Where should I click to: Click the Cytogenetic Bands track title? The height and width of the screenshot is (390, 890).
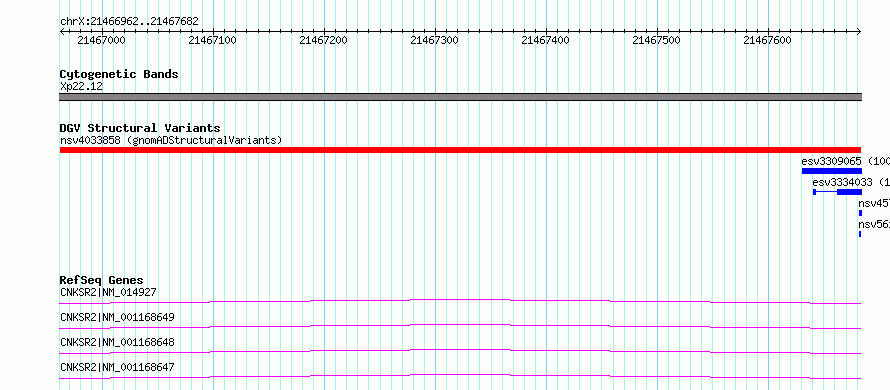pos(119,74)
